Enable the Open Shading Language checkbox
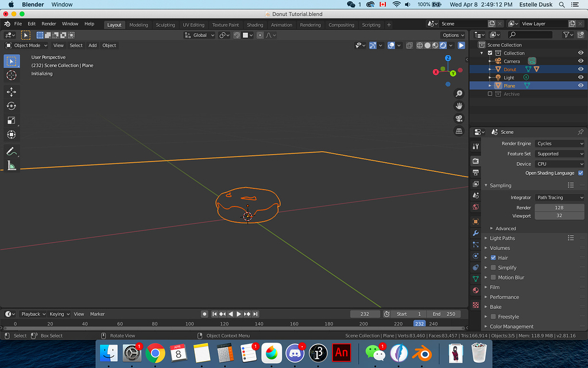Image resolution: width=588 pixels, height=368 pixels. pos(580,172)
